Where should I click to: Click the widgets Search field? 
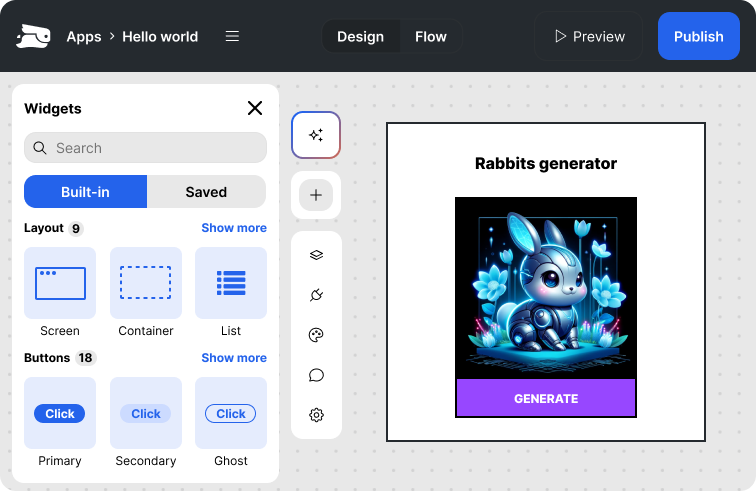pos(146,148)
